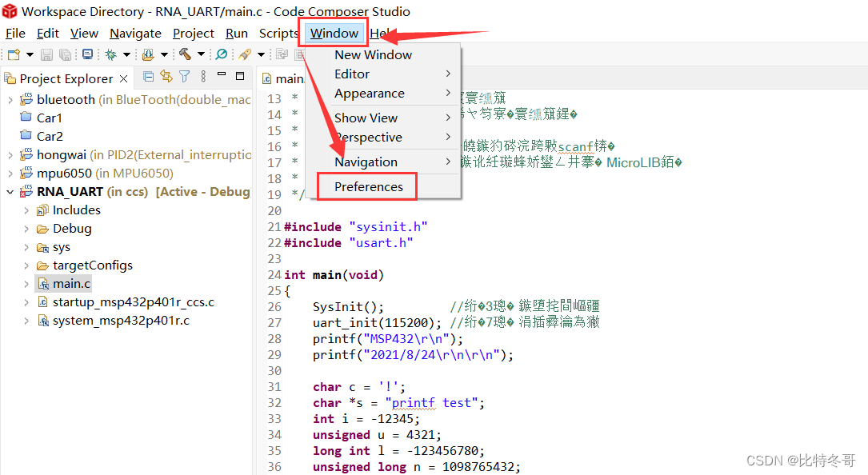Screen dimensions: 868x475
Task: Click the Save floppy disk icon
Action: pyautogui.click(x=47, y=54)
